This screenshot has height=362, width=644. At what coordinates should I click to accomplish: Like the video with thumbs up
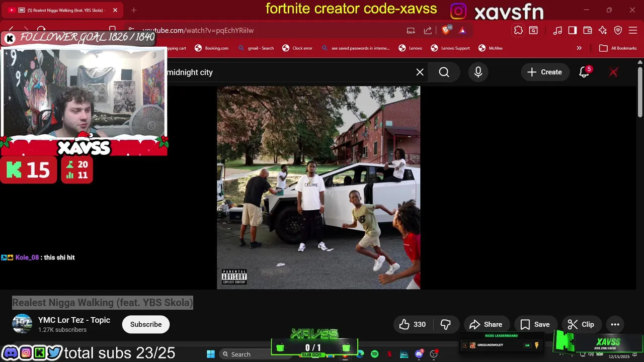pyautogui.click(x=413, y=324)
